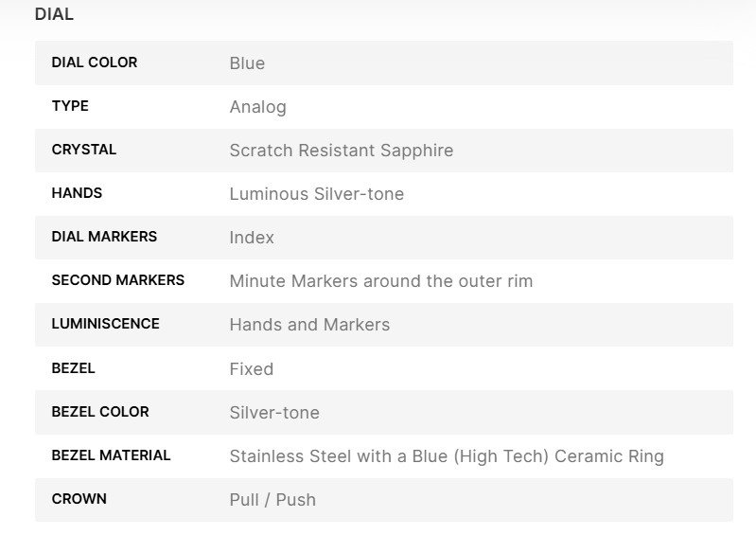Click Minute Markers around the outer rim
Viewport: 756px width, 535px height.
[380, 281]
